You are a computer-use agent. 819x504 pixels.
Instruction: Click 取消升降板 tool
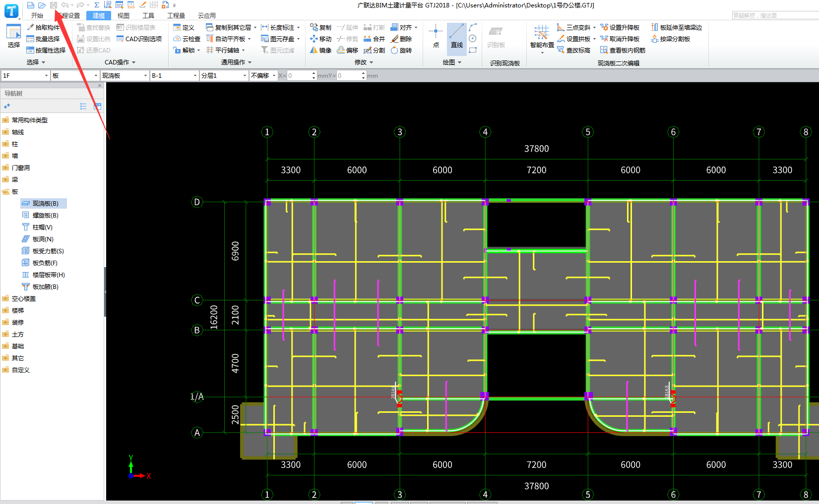pos(620,39)
